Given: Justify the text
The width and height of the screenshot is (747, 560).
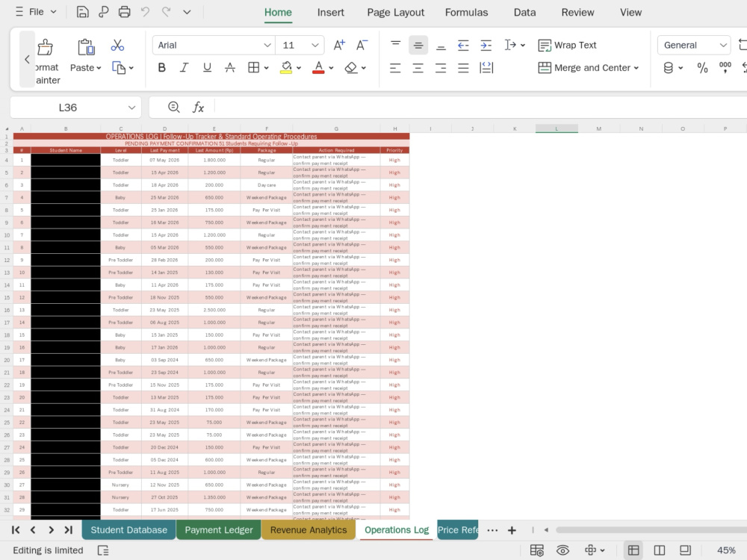Looking at the screenshot, I should click(x=463, y=68).
